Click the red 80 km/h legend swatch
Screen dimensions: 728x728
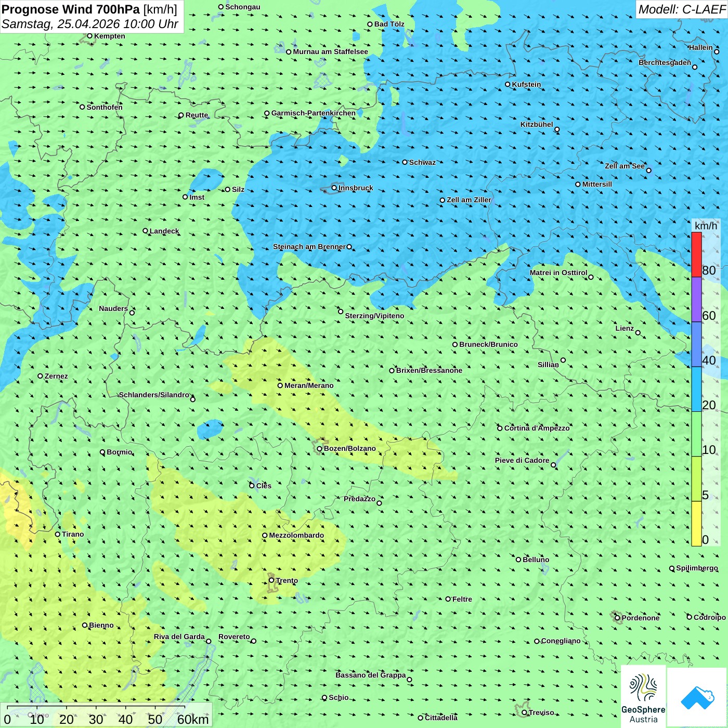[696, 254]
